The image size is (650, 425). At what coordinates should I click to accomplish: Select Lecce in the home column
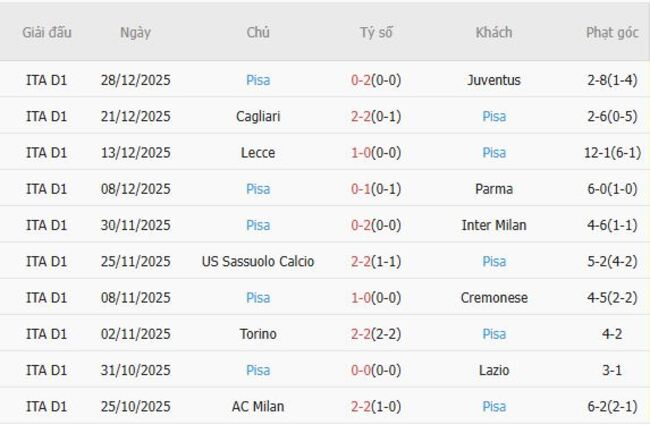coord(258,153)
